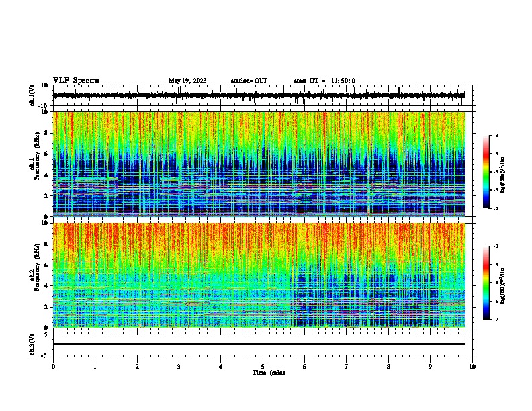
Task: Select the 'start UT = 11:50:0' text
Action: [324, 81]
